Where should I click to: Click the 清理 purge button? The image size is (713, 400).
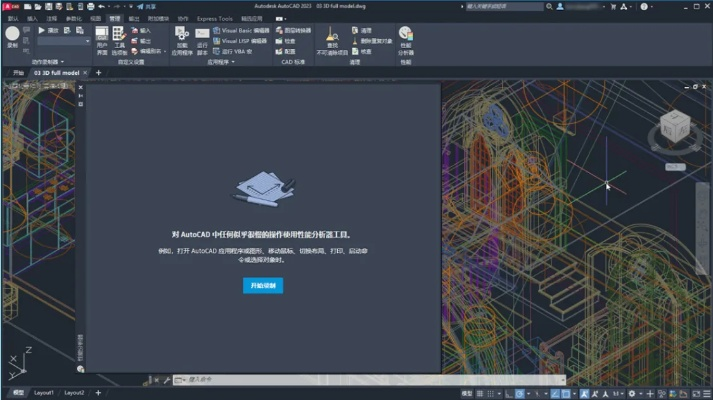point(362,30)
